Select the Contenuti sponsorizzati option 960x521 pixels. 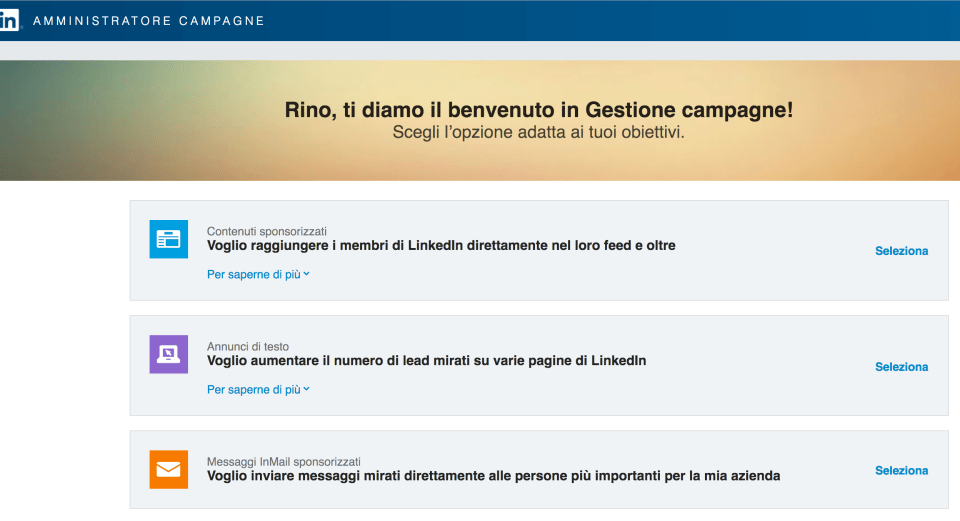tap(901, 251)
